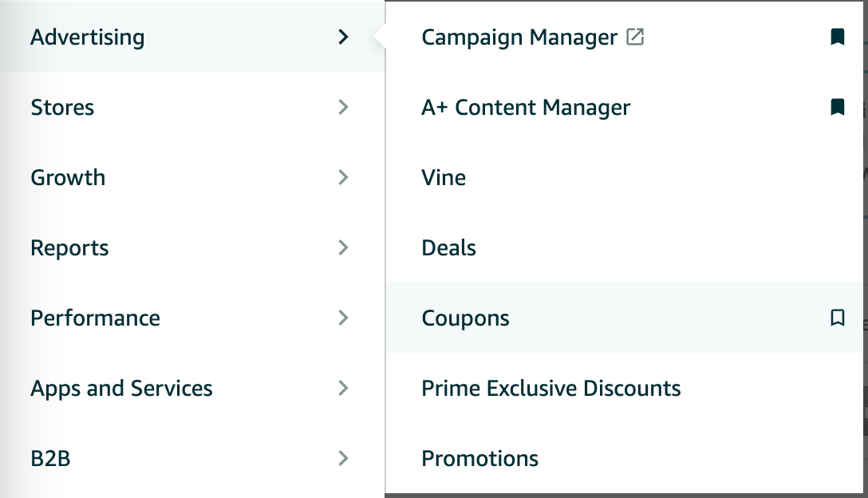Image resolution: width=868 pixels, height=498 pixels.
Task: Open the Reports menu
Action: coord(69,247)
